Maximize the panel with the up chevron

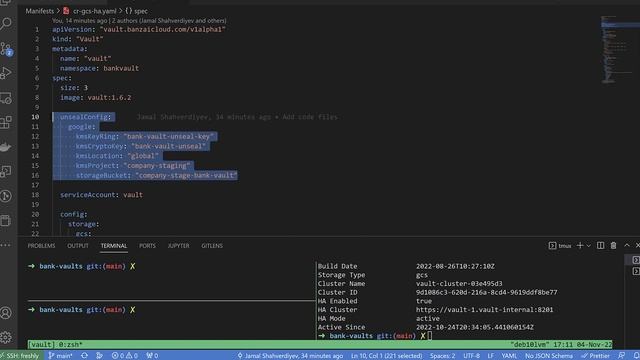click(x=627, y=245)
